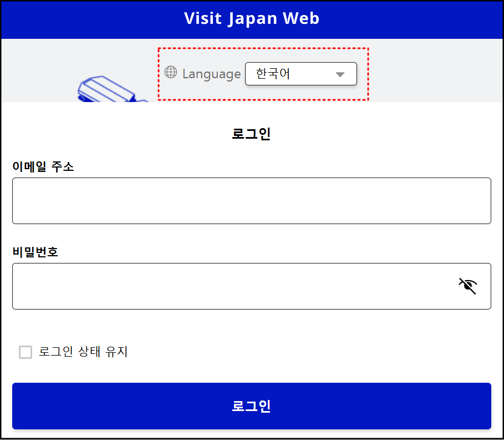504x441 pixels.
Task: Click the 로그인 heading text
Action: pos(251,134)
